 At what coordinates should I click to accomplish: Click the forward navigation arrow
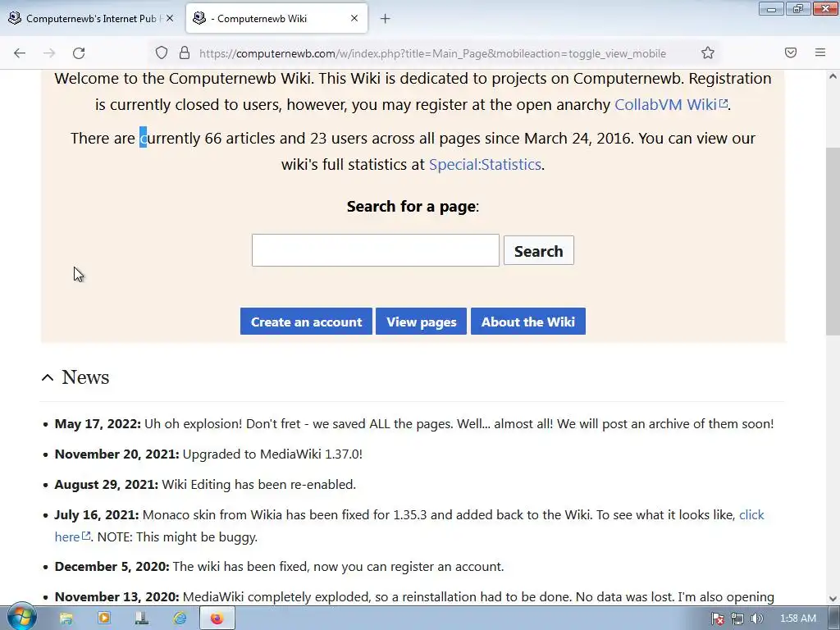(49, 53)
